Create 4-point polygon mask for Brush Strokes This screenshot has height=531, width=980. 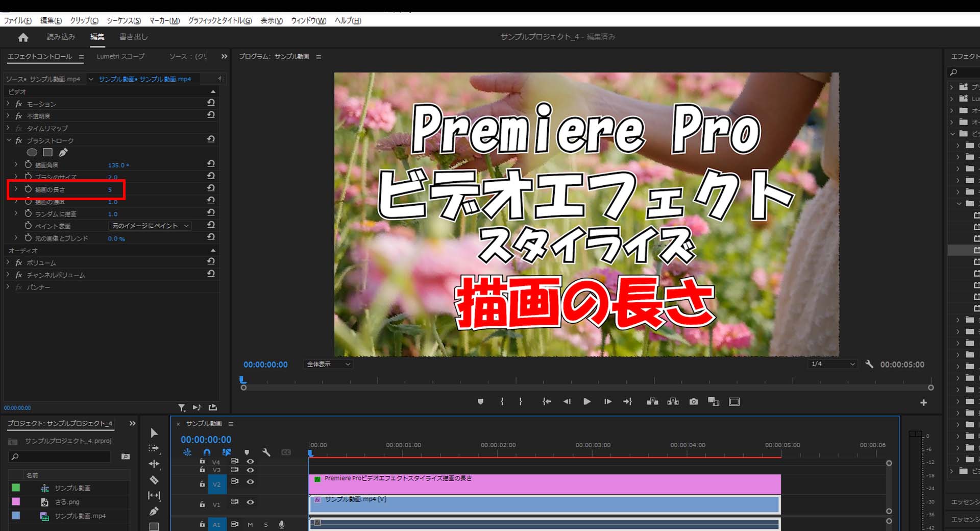47,152
